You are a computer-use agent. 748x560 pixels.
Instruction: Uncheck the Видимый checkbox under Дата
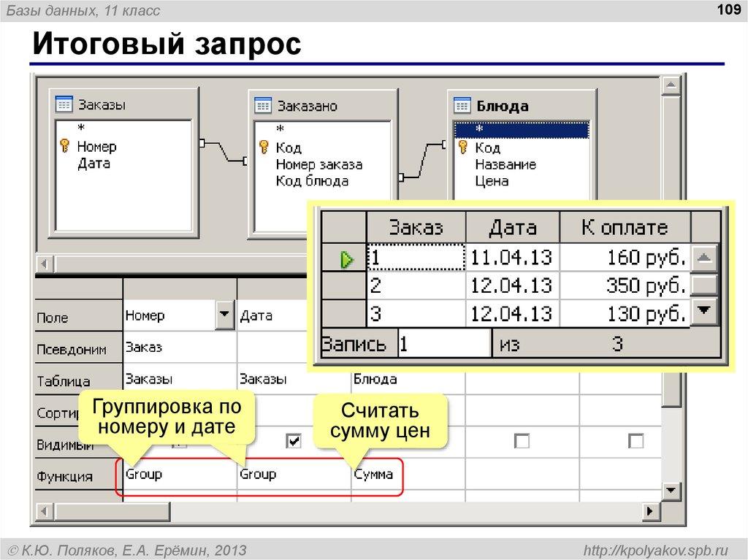(294, 441)
